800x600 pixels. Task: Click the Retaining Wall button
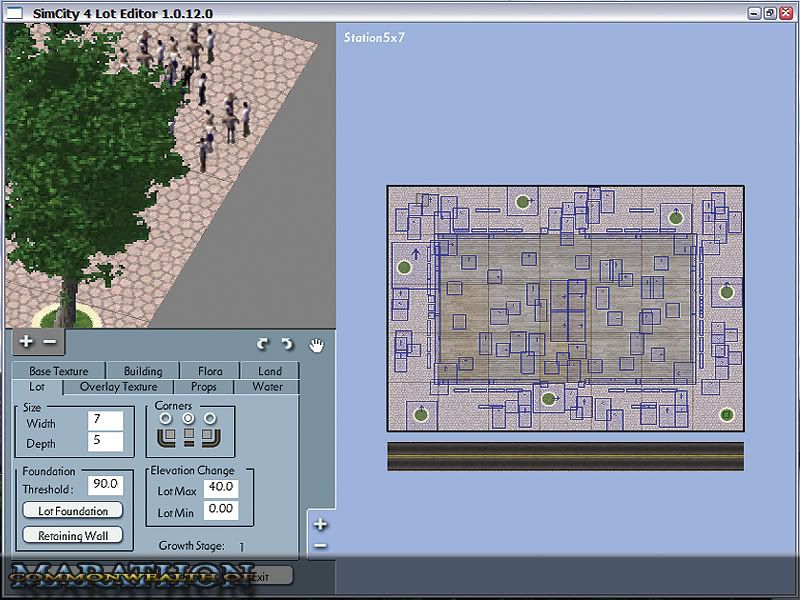click(73, 535)
